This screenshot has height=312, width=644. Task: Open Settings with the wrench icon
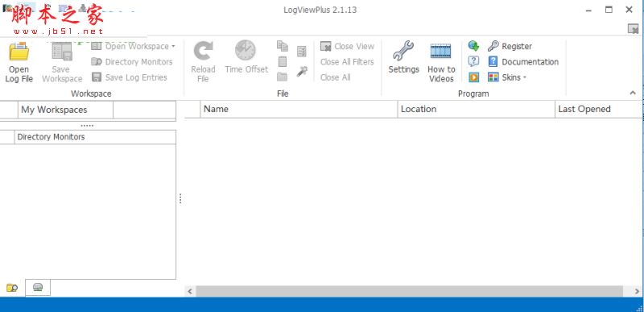[x=404, y=57]
